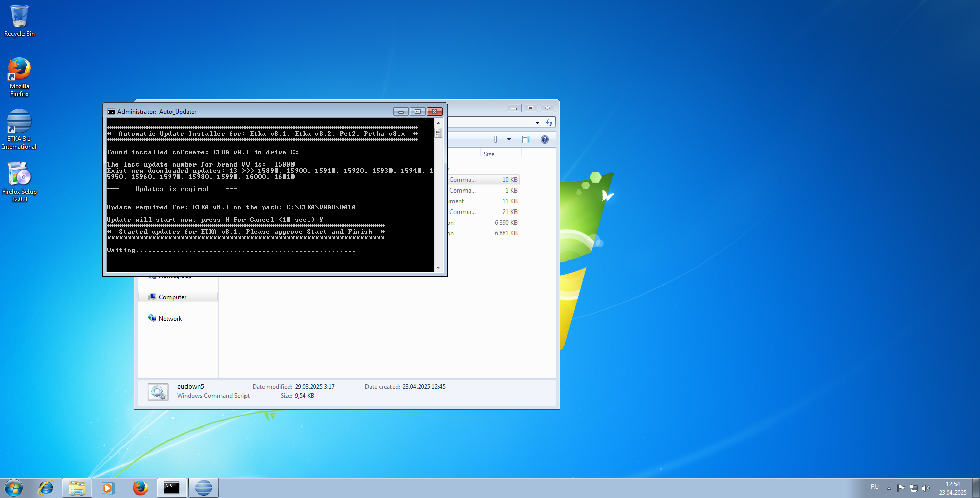Switch to the command prompt taskbar button
This screenshot has width=980, height=498.
coord(171,488)
